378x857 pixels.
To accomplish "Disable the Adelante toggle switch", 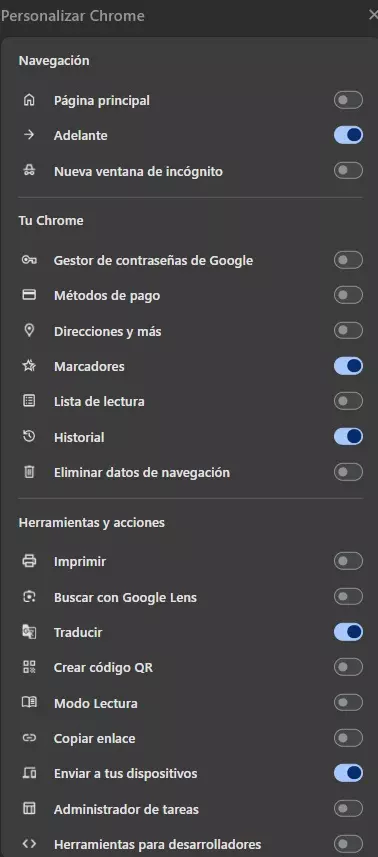I will click(349, 135).
